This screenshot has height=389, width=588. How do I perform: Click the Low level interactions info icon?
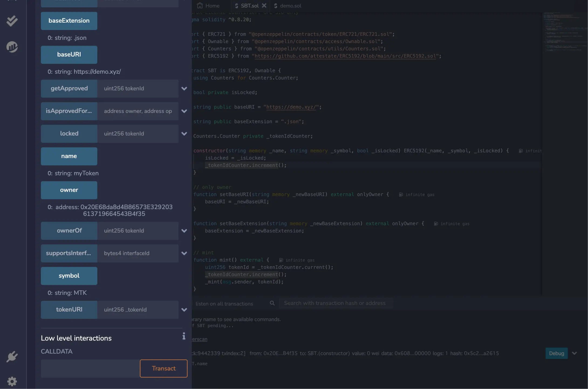[184, 336]
